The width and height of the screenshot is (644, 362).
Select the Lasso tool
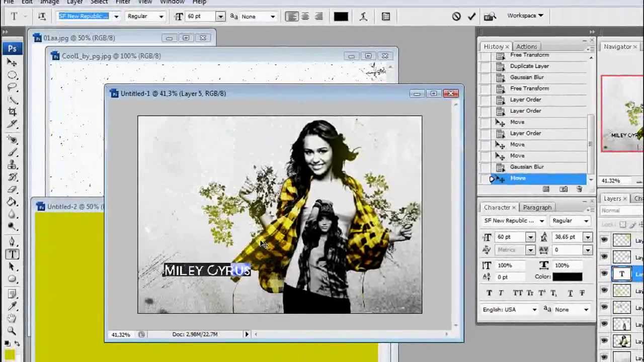(12, 87)
